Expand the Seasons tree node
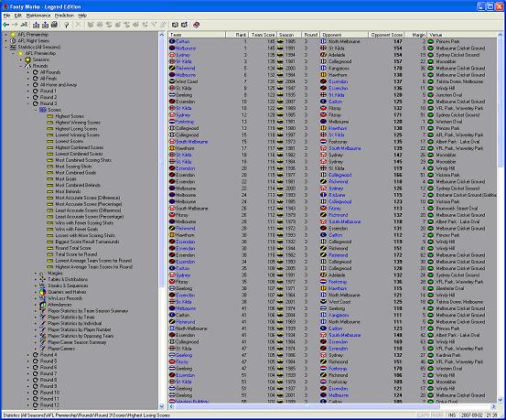This screenshot has height=420, width=506. (21, 59)
